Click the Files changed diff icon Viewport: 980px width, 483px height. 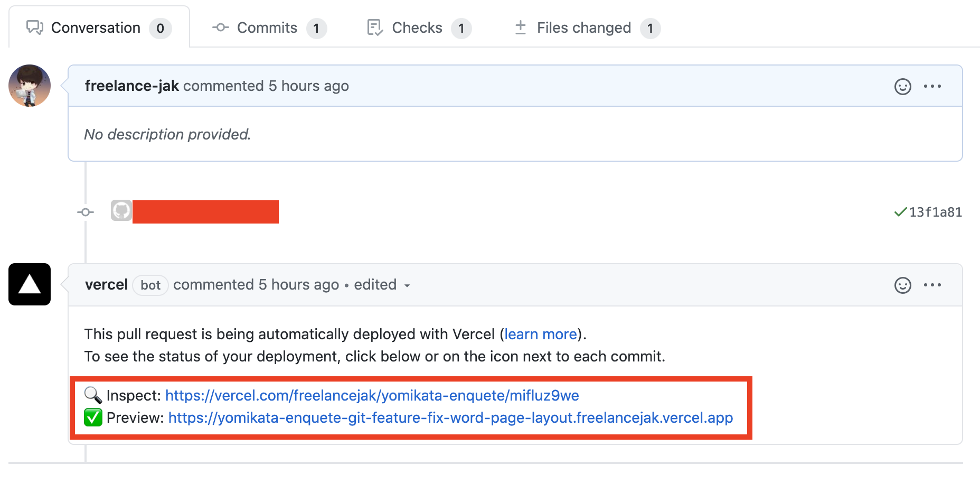(x=520, y=27)
